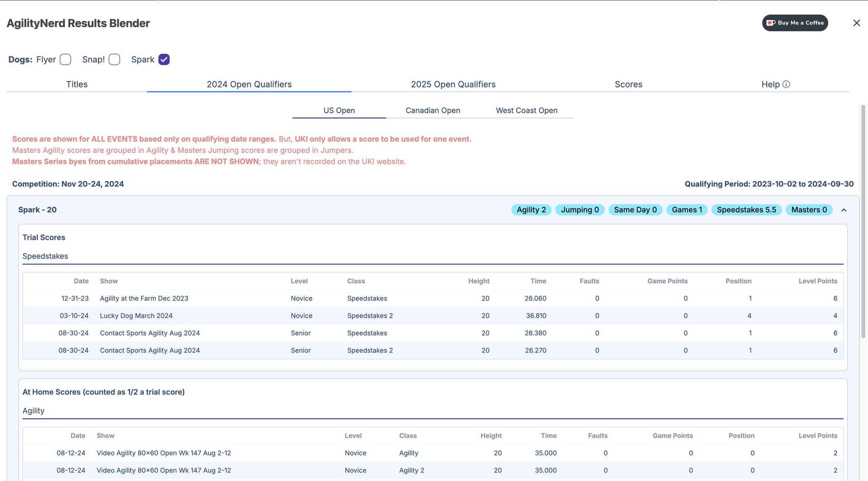Click the Position column header in Speedstakes table
Image resolution: width=868 pixels, height=481 pixels.
pos(738,281)
